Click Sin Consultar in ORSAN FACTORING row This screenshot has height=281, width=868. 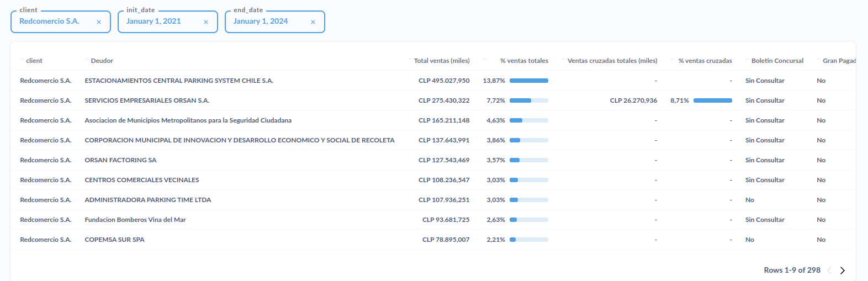click(765, 160)
